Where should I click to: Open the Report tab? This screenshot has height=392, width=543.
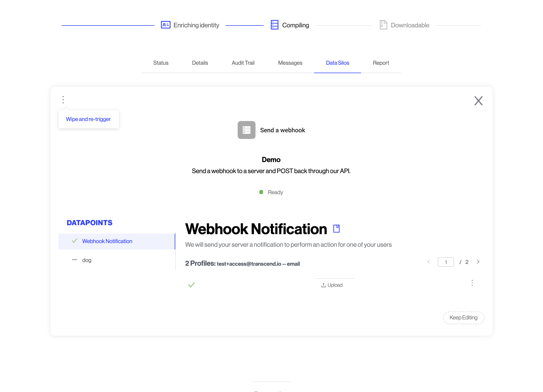pos(381,63)
